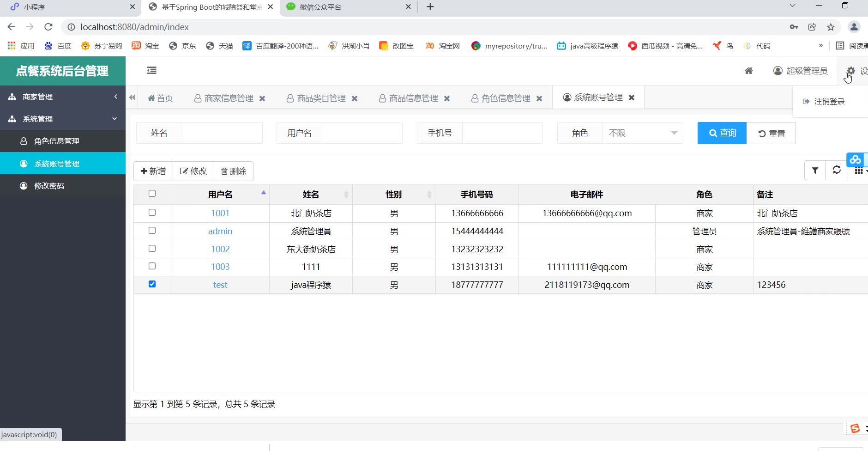This screenshot has width=868, height=451.
Task: Close the 商品信息管理 tab with its X
Action: [447, 98]
